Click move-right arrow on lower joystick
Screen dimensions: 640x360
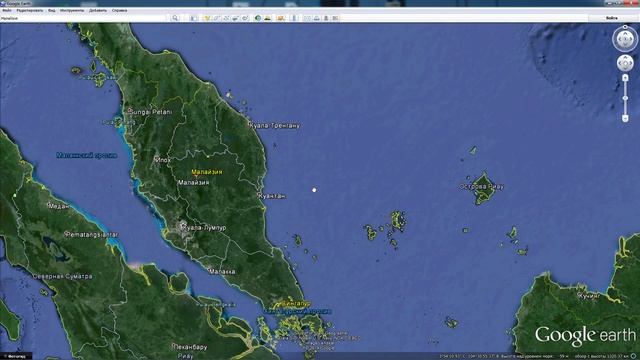pyautogui.click(x=630, y=63)
